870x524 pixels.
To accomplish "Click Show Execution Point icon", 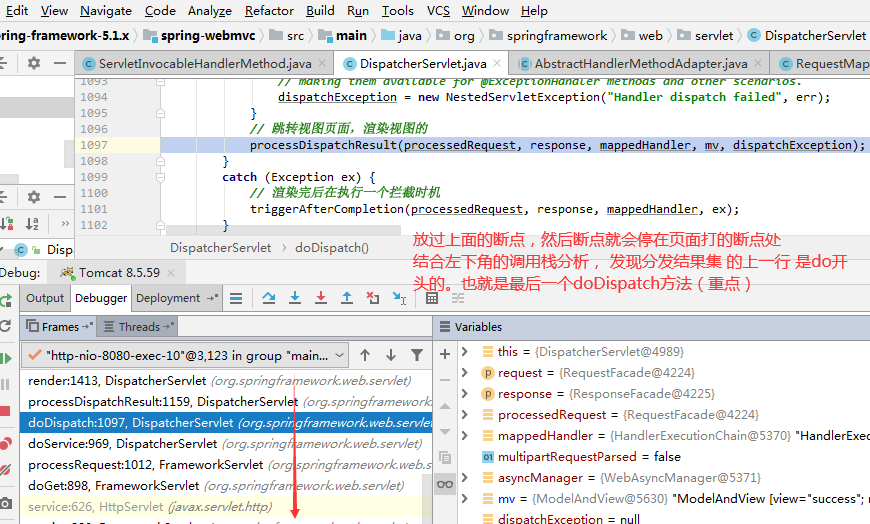I will 236,299.
